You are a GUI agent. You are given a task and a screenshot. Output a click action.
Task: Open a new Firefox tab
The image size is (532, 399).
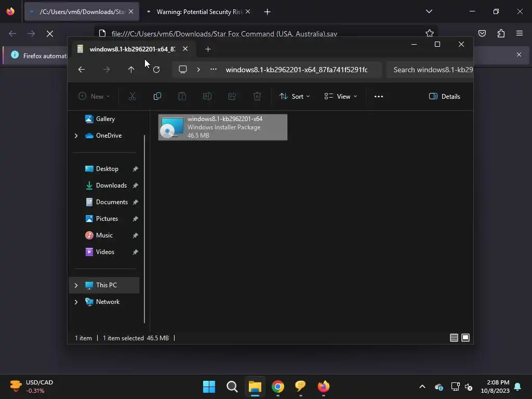[x=268, y=12]
